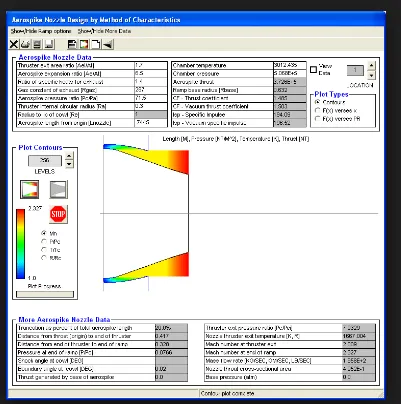Image resolution: width=401 pixels, height=404 pixels.
Task: Edit the Aerospike expansion ratio value
Action: click(x=151, y=74)
